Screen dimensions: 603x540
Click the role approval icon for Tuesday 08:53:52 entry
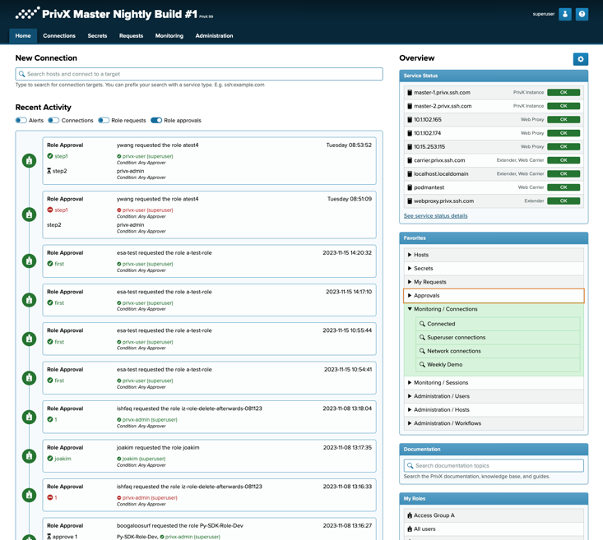[x=29, y=160]
